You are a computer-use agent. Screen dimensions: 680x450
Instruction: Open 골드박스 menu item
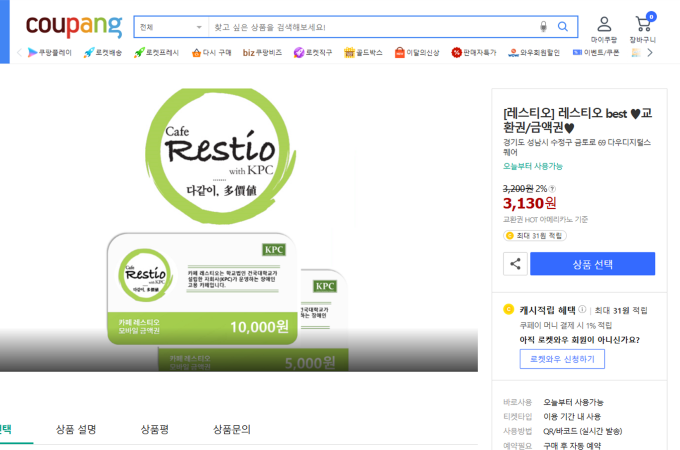pos(363,52)
